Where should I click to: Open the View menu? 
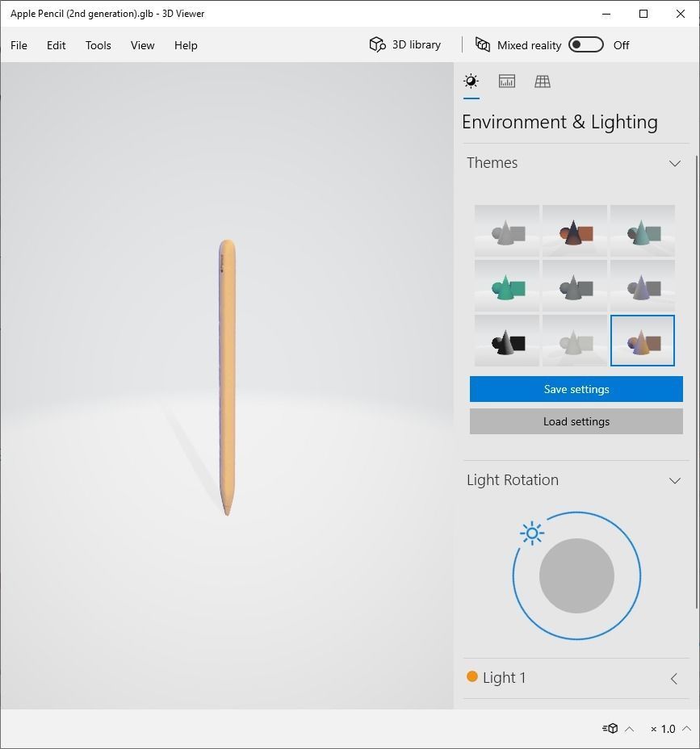pos(142,45)
